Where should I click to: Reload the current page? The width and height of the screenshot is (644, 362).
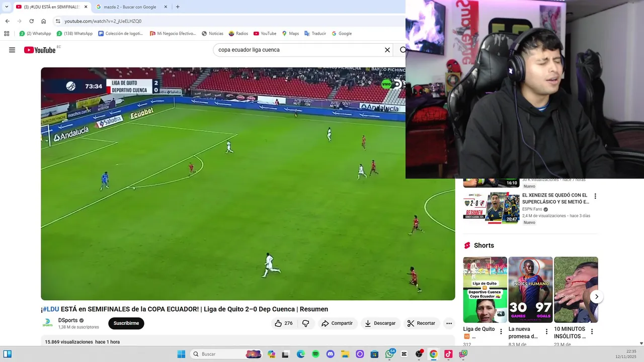31,21
